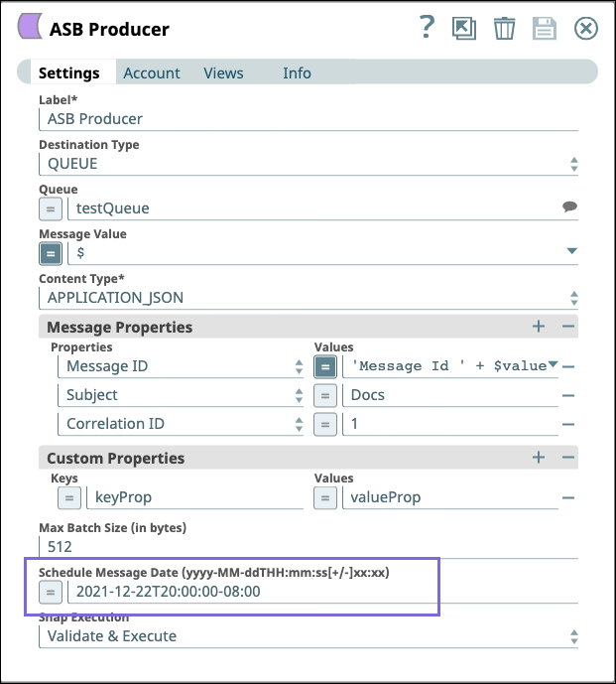Toggle expression for Queue field
The width and height of the screenshot is (616, 684).
(51, 208)
